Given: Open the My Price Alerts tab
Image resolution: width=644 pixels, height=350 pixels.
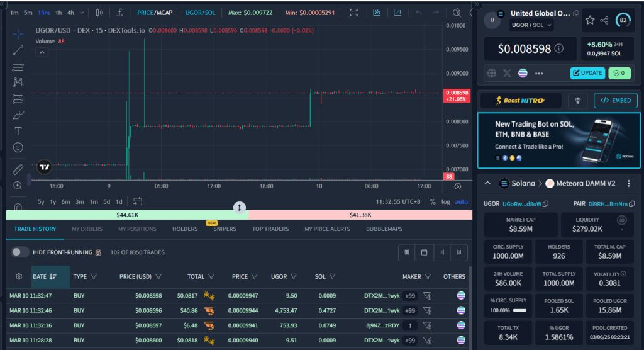Looking at the screenshot, I should pyautogui.click(x=327, y=229).
